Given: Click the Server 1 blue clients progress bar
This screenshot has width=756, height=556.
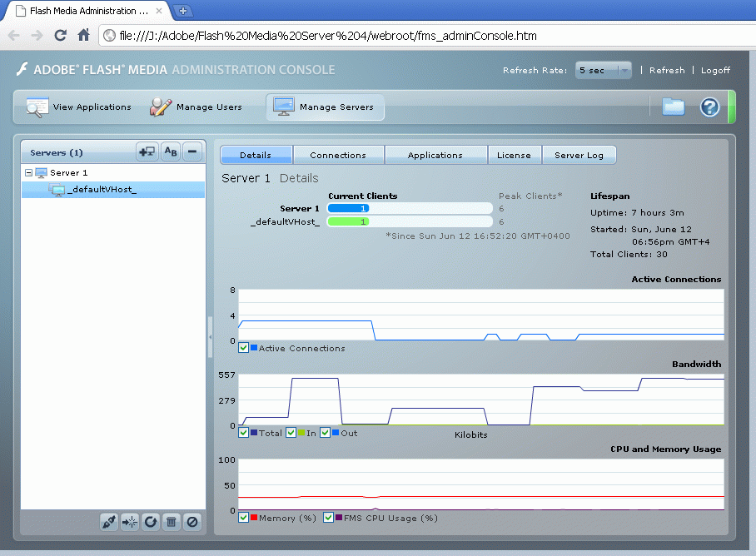Looking at the screenshot, I should [x=348, y=208].
